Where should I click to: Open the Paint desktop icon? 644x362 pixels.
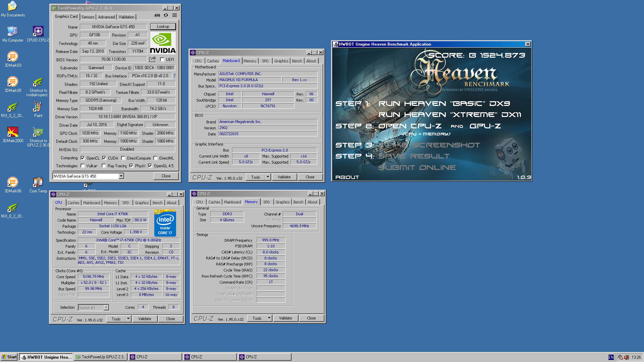[38, 110]
